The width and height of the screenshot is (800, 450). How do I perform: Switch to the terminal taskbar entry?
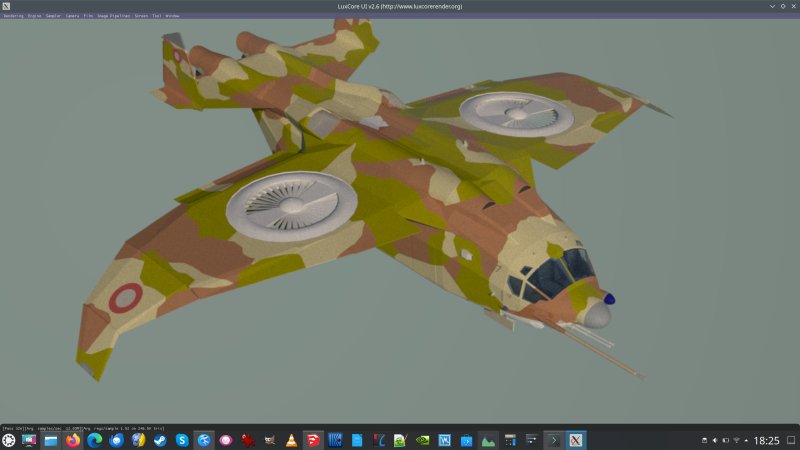click(x=554, y=440)
